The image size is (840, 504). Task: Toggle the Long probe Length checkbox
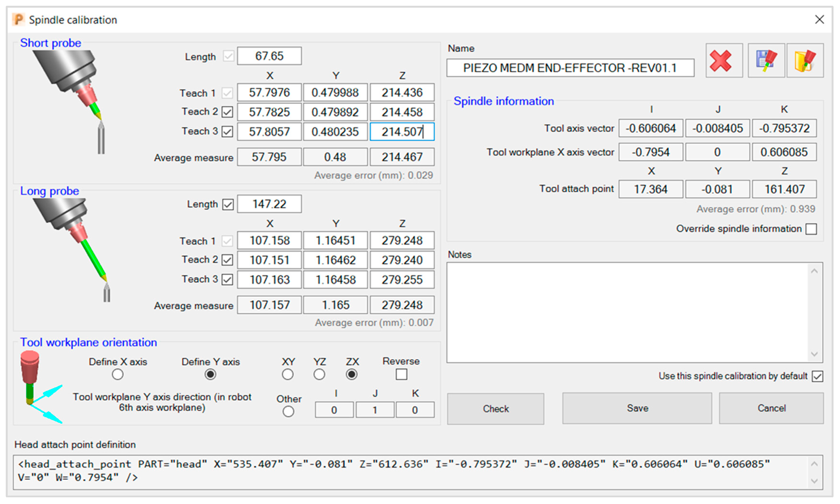coord(228,205)
